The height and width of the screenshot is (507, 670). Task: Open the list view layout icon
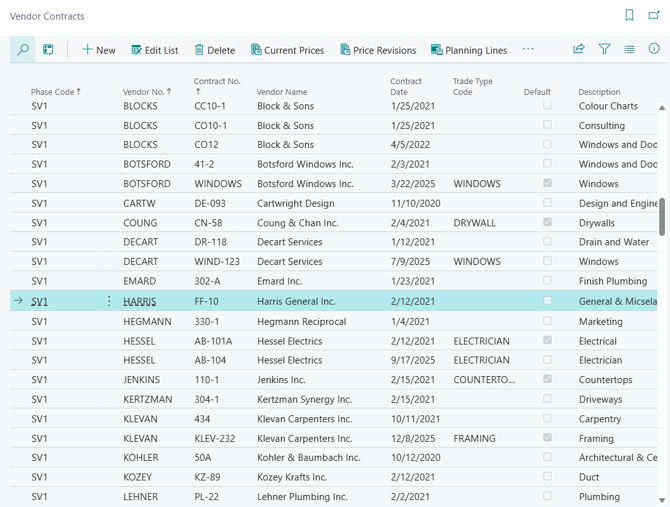pyautogui.click(x=629, y=49)
